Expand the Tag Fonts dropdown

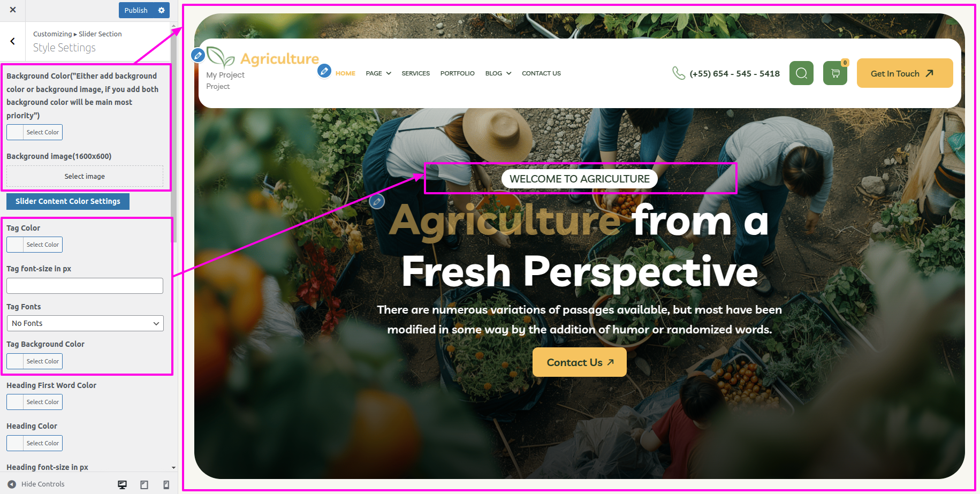(x=85, y=323)
